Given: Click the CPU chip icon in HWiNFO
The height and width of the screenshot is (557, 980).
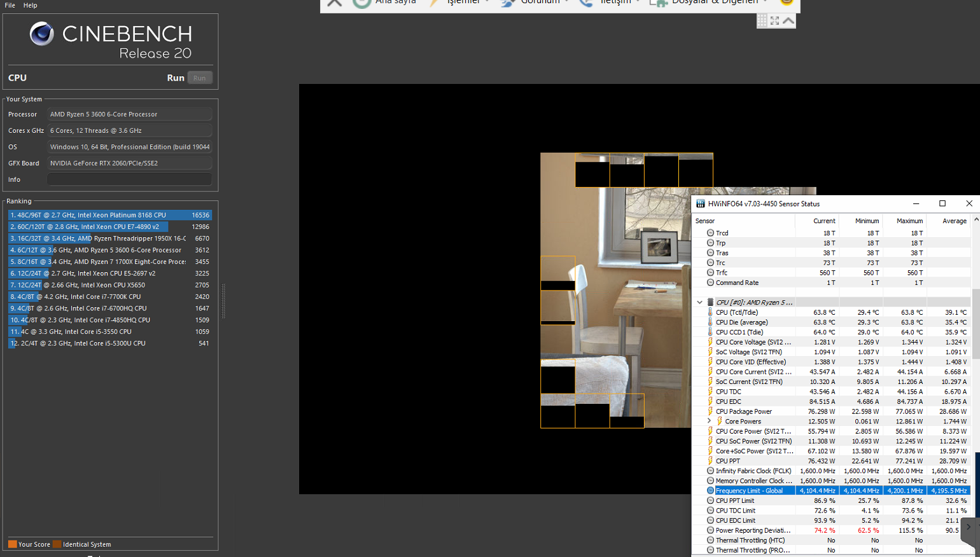Looking at the screenshot, I should pyautogui.click(x=710, y=302).
